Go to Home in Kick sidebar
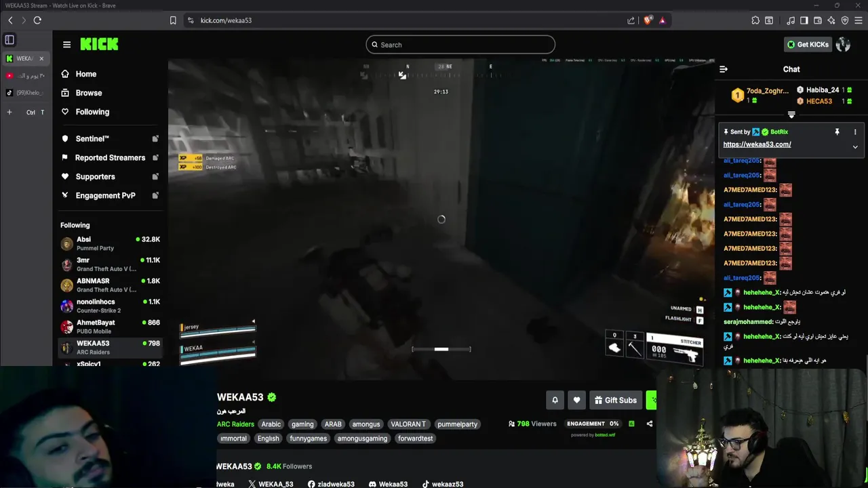Image resolution: width=868 pixels, height=488 pixels. point(85,74)
